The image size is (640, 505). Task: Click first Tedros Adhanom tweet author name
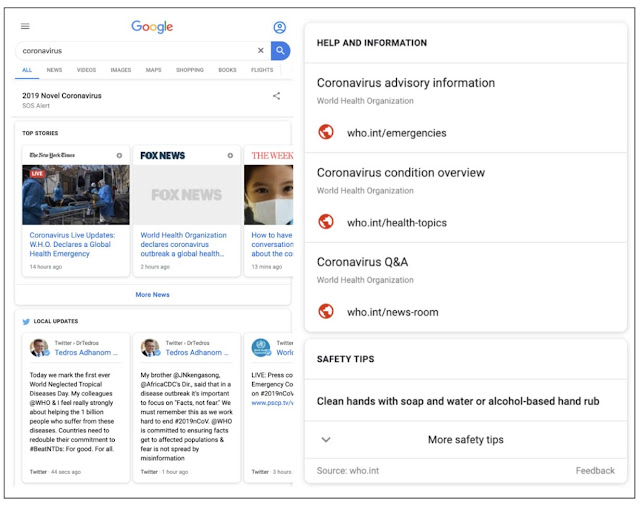86,352
